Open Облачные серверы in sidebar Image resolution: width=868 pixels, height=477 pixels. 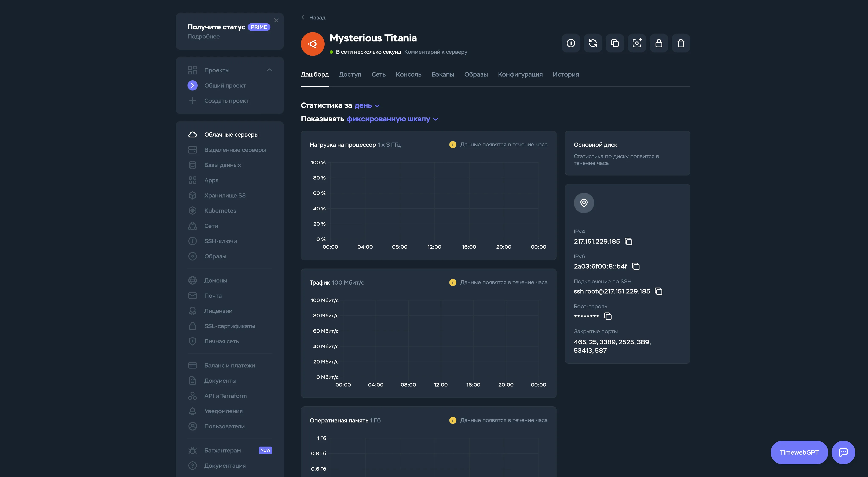pyautogui.click(x=230, y=134)
